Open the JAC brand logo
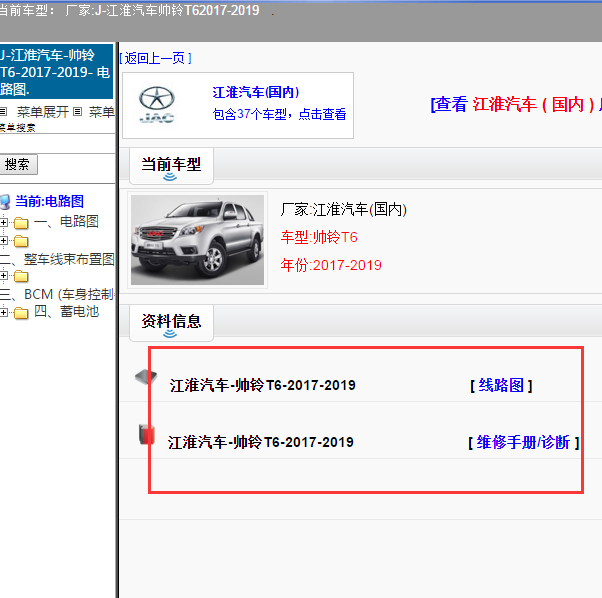 point(156,104)
